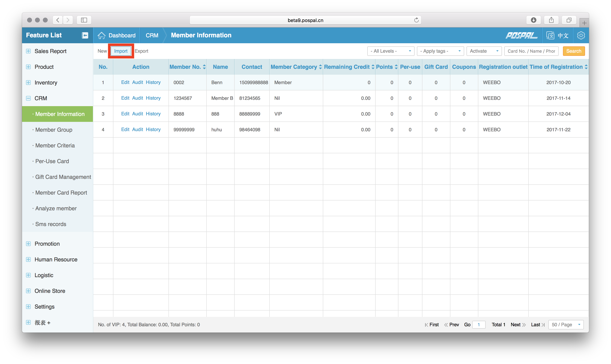611x364 pixels.
Task: Expand the Sales Report tree section
Action: coord(29,51)
